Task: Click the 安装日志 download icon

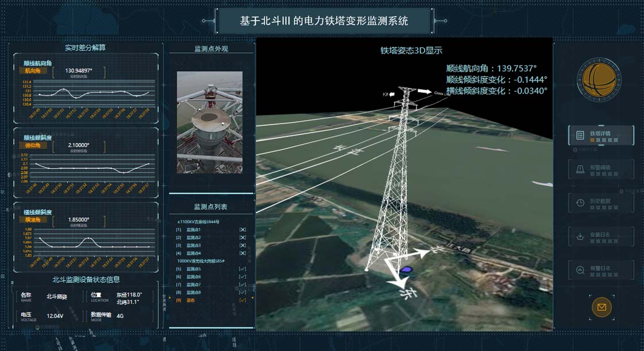Action: (580, 236)
